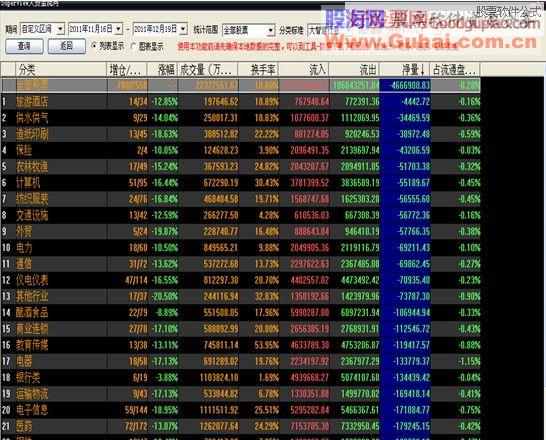This screenshot has width=546, height=440.
Task: Click change -18.63% in 造纸印刷 row
Action: 165,134
